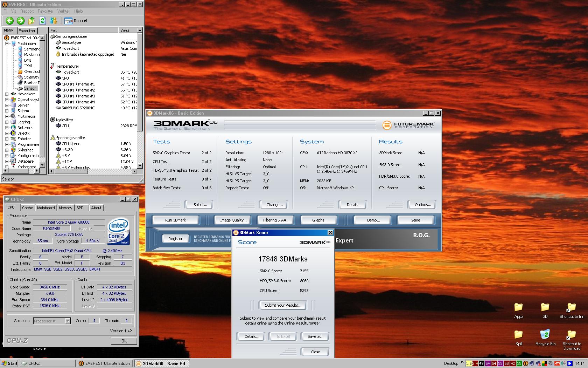Click the Futuremark Corporation logo in 3DMark06
The height and width of the screenshot is (368, 588).
(408, 125)
